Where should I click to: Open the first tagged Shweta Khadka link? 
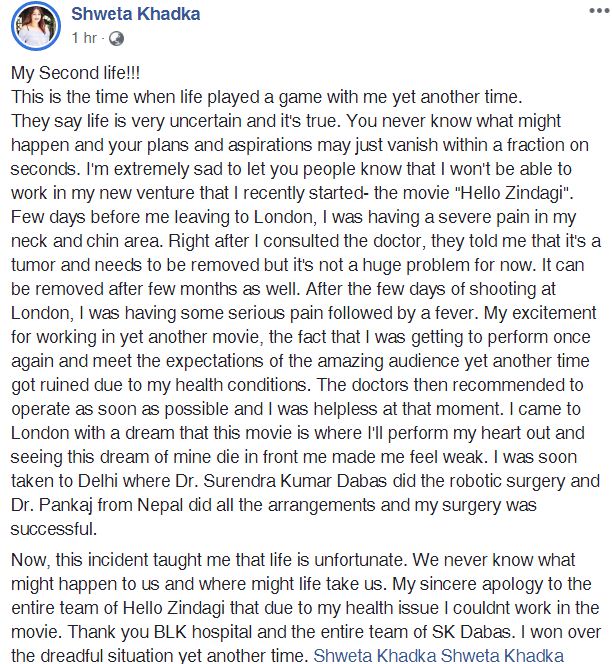point(375,656)
